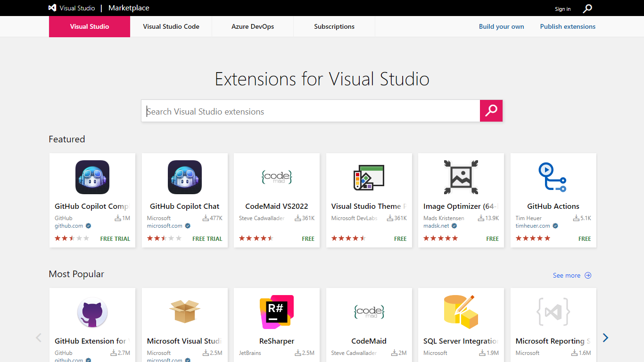Click the Visual Studio Theme title
Screen dimensions: 644x362
click(369, 206)
